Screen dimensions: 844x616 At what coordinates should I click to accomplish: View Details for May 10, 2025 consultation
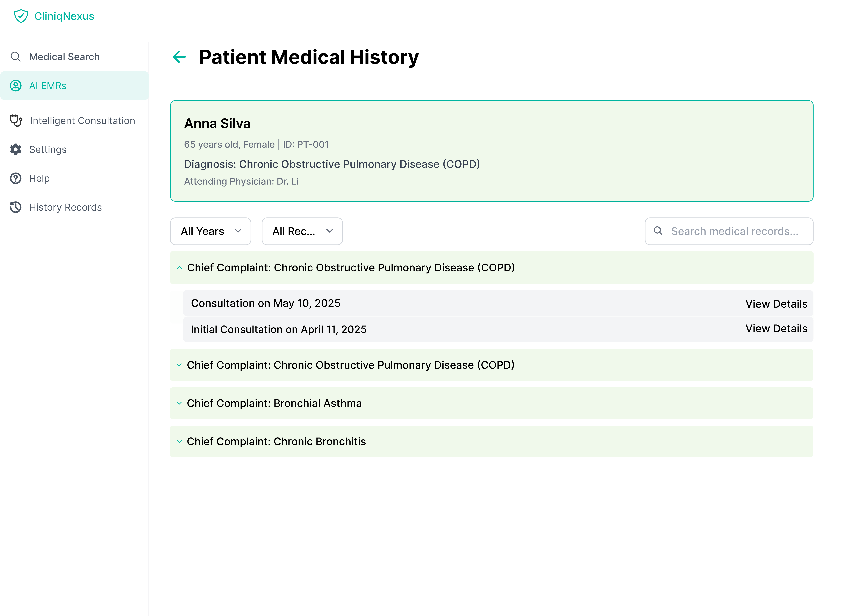pyautogui.click(x=776, y=303)
